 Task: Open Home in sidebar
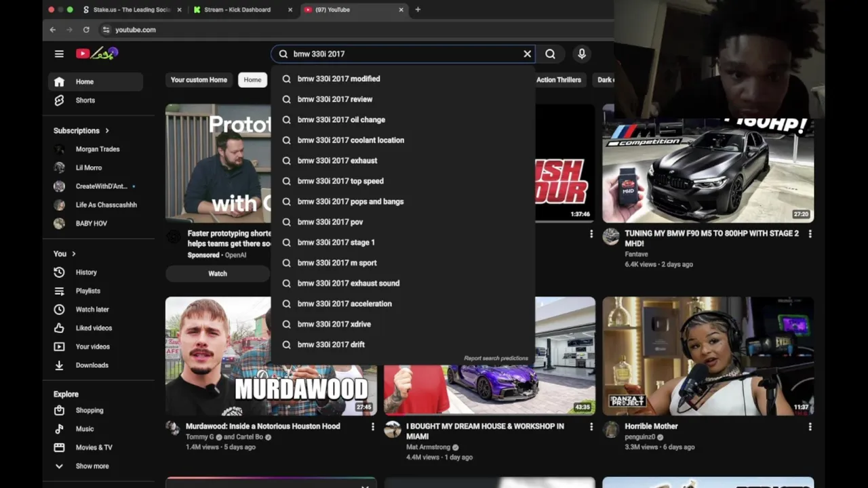[x=96, y=81]
